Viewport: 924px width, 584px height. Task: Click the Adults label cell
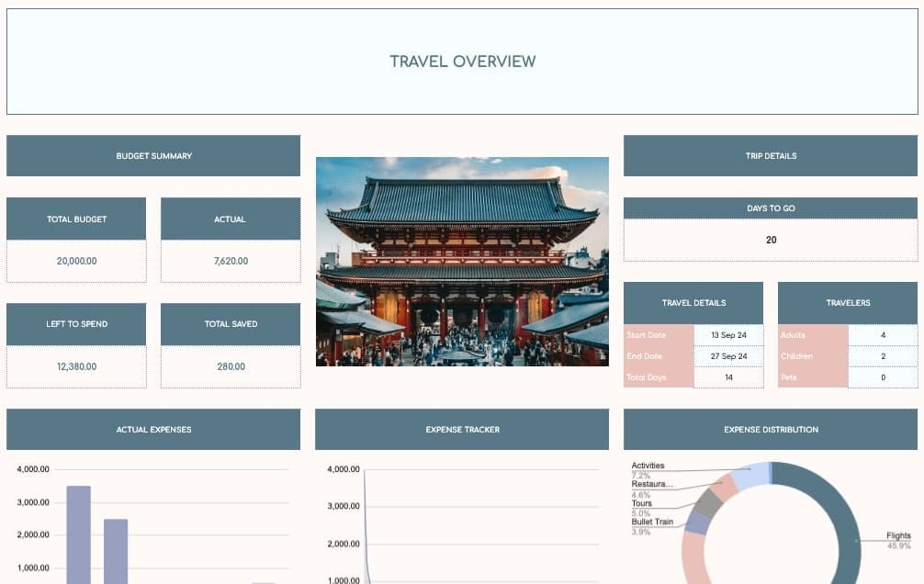pyautogui.click(x=813, y=335)
